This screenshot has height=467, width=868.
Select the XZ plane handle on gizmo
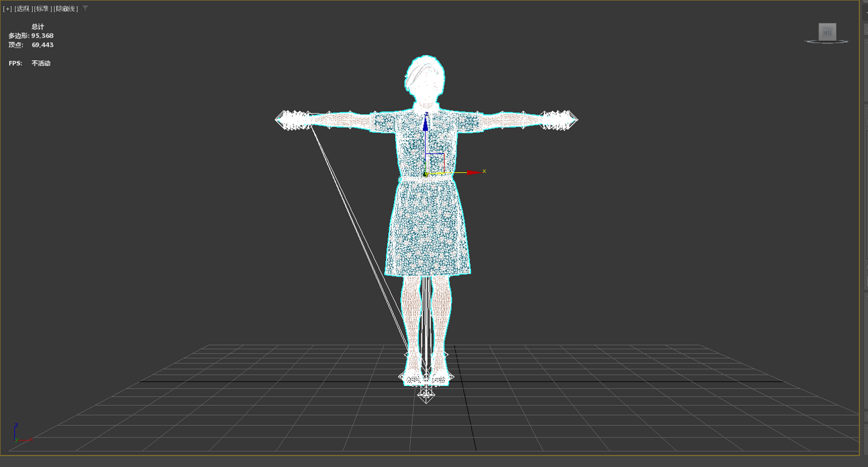[435, 163]
